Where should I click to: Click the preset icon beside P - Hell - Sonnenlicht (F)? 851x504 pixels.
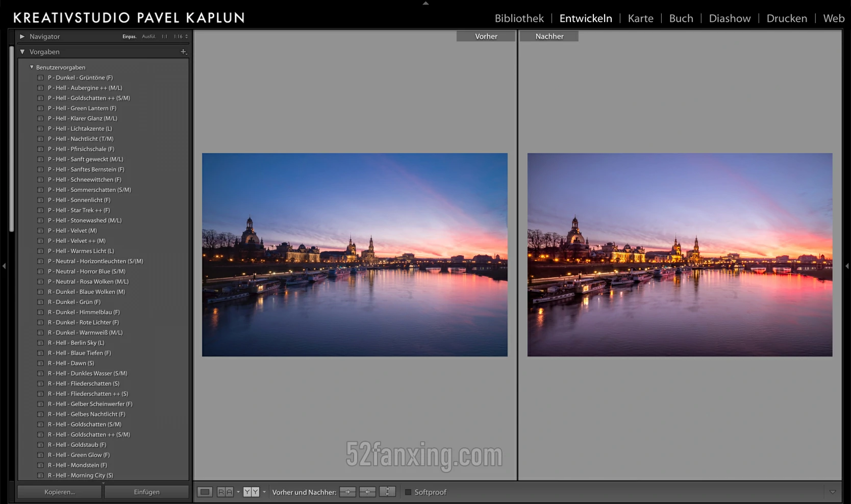(x=40, y=200)
